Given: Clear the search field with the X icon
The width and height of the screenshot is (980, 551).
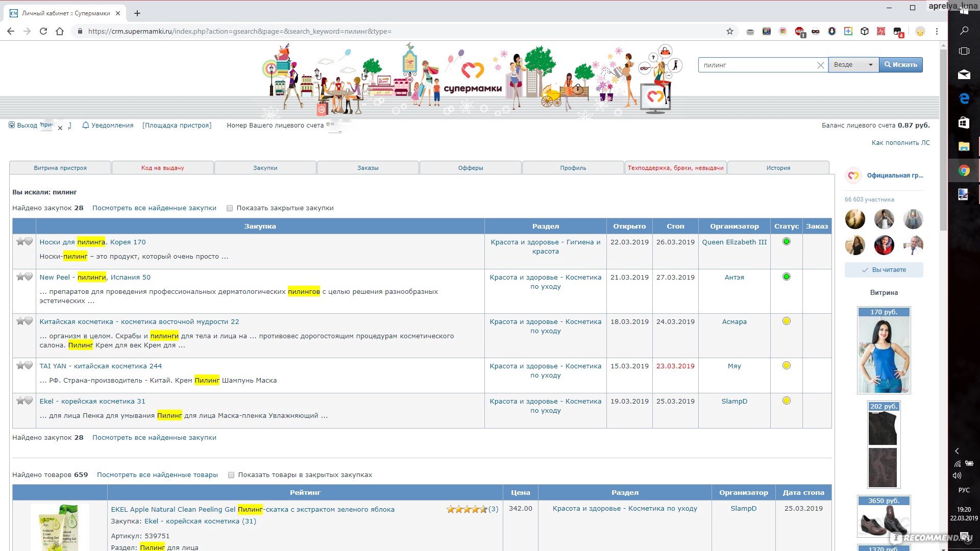Looking at the screenshot, I should [x=820, y=65].
